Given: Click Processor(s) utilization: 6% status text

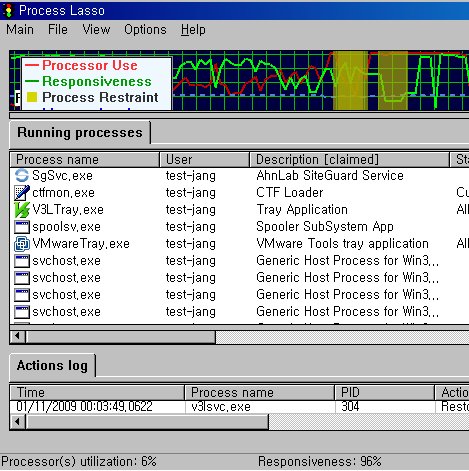Looking at the screenshot, I should (79, 462).
